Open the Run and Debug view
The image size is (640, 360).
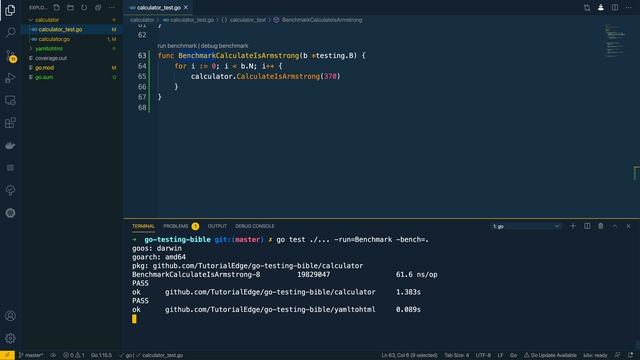pyautogui.click(x=10, y=78)
